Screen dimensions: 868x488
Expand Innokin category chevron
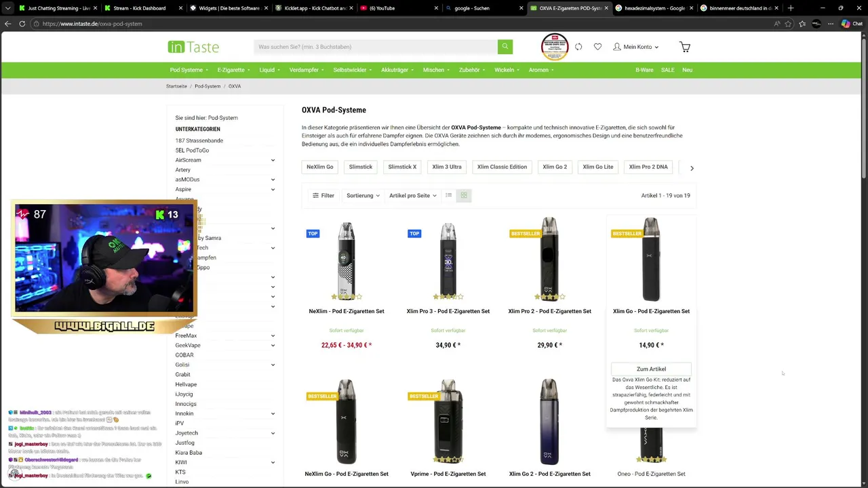(273, 413)
